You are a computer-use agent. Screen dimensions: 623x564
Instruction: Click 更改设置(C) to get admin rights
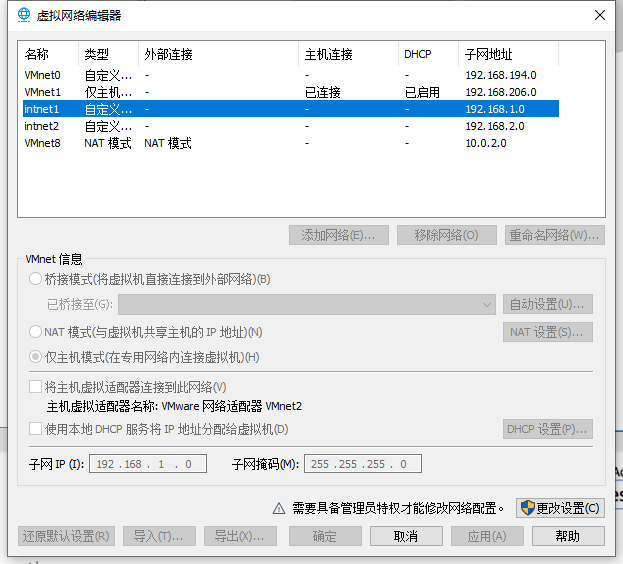pyautogui.click(x=560, y=508)
